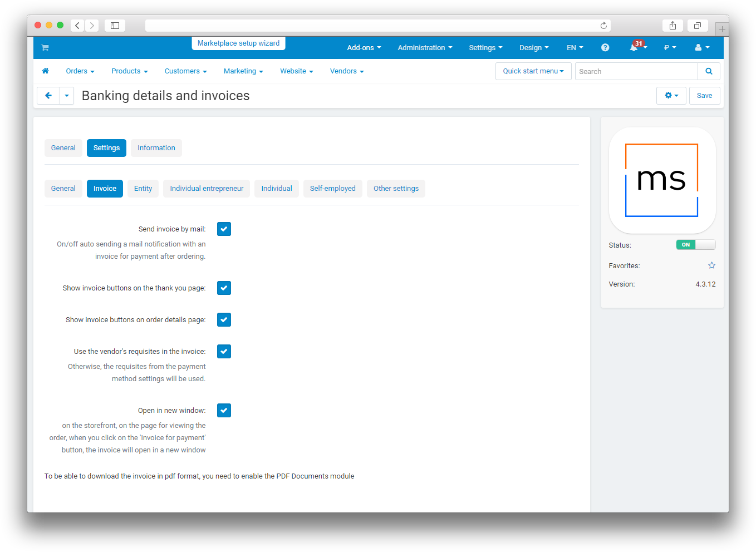The height and width of the screenshot is (552, 756).
Task: Open the Other settings tab
Action: (x=396, y=189)
